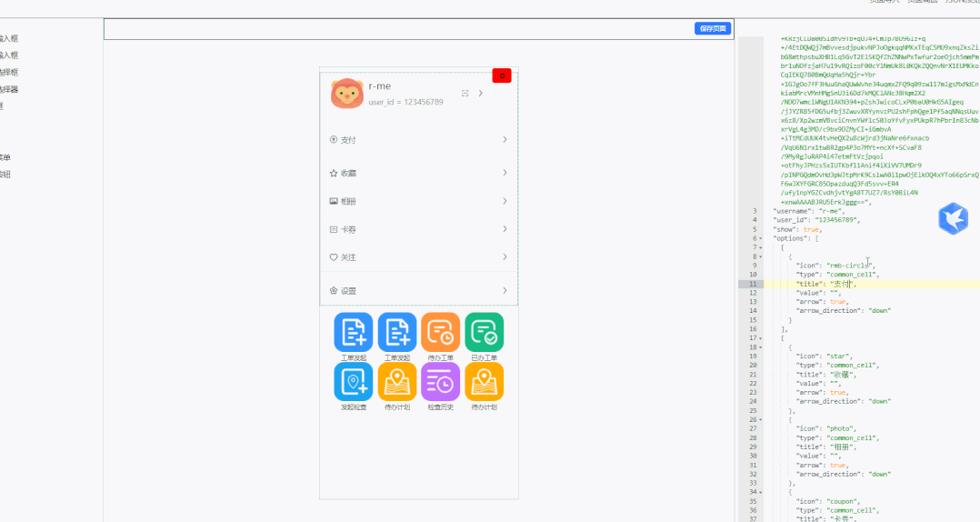
Task: Open the purple 检查历史 icon
Action: (441, 381)
